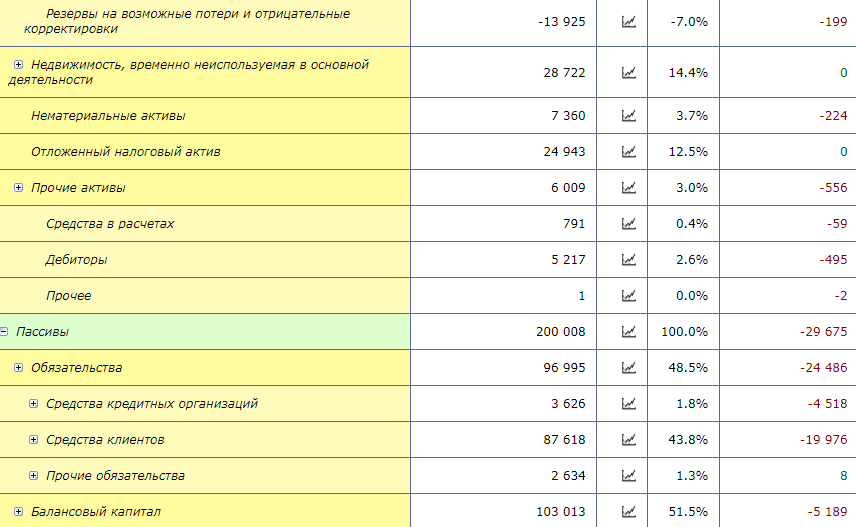Show chart for Средства кредитных организаций
The width and height of the screenshot is (856, 527).
(628, 404)
